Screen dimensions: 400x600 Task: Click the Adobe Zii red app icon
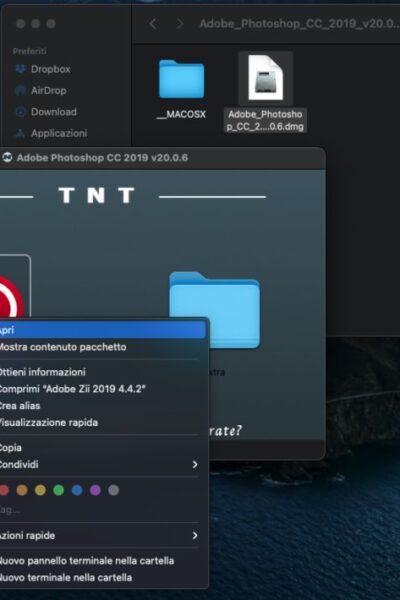click(x=10, y=297)
